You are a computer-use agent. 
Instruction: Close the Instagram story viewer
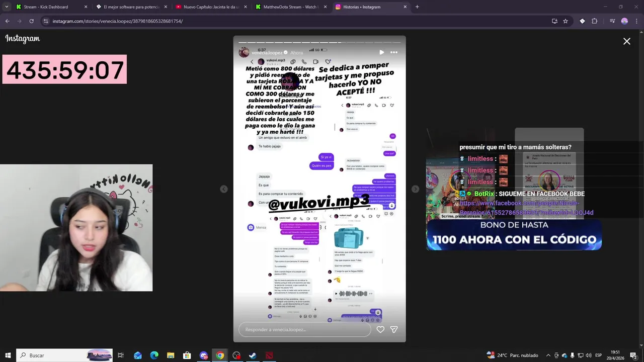(x=626, y=41)
